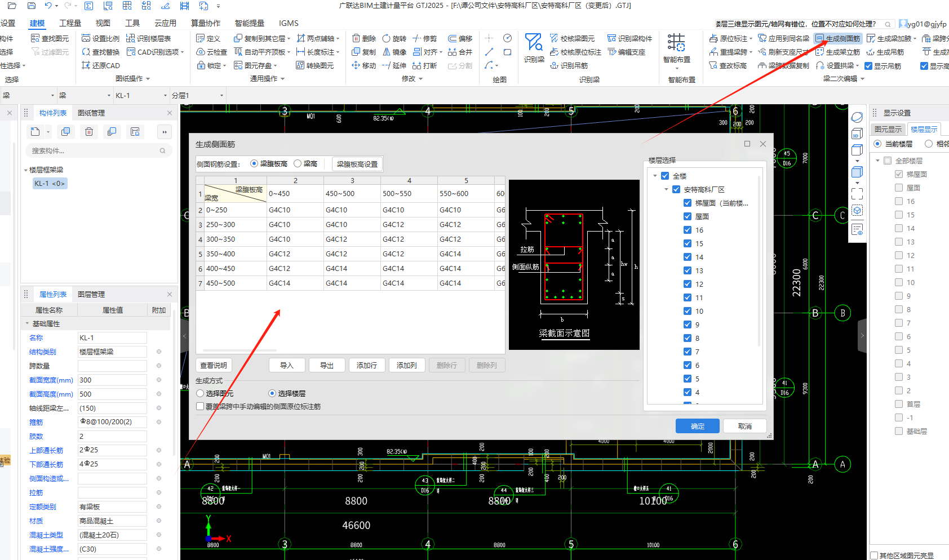Click the 查找图元 tool

[x=50, y=38]
